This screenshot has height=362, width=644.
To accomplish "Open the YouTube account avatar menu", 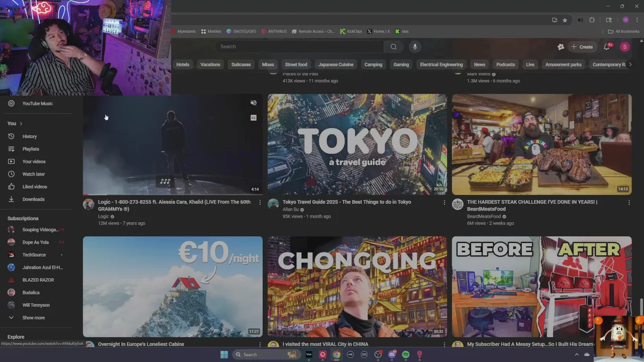I will pos(625,47).
